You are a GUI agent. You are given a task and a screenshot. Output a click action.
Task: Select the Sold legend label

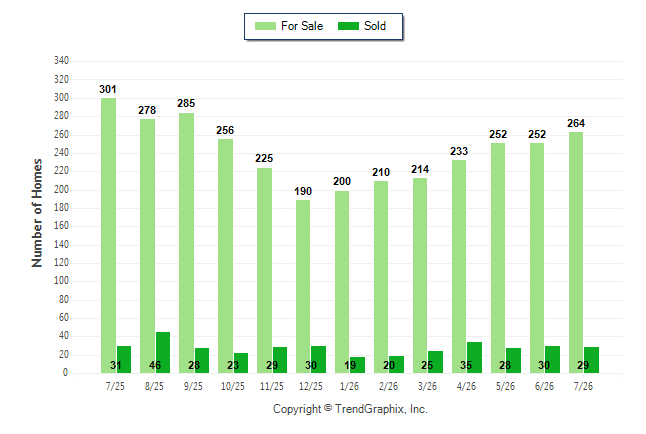point(375,26)
